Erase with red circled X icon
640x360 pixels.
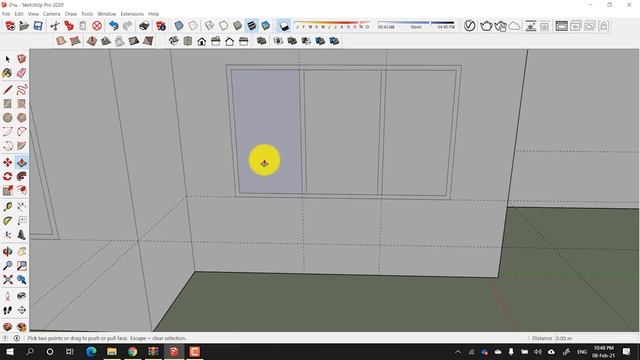pos(97,26)
